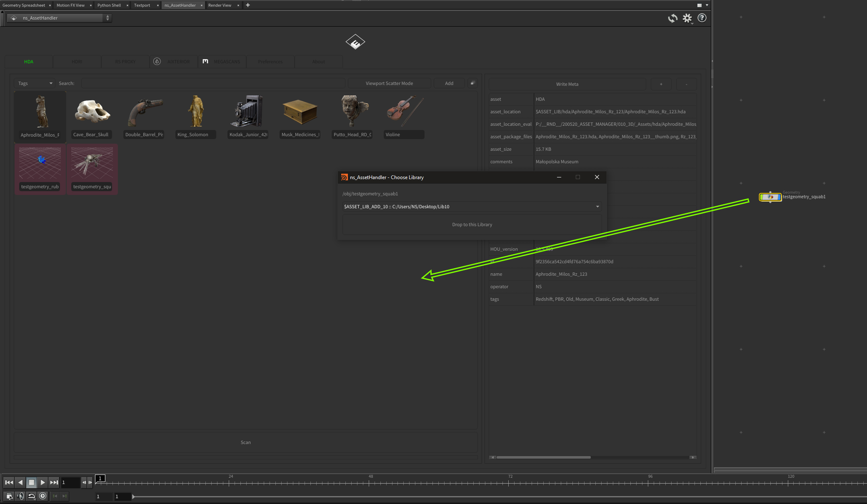Open the Tags dropdown
Viewport: 867px width, 504px height.
coord(35,83)
